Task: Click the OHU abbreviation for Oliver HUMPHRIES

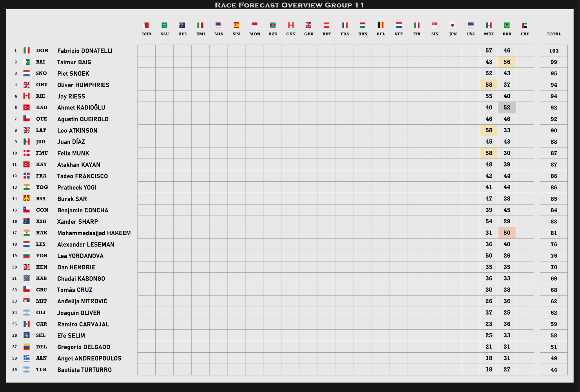Action: pyautogui.click(x=42, y=85)
